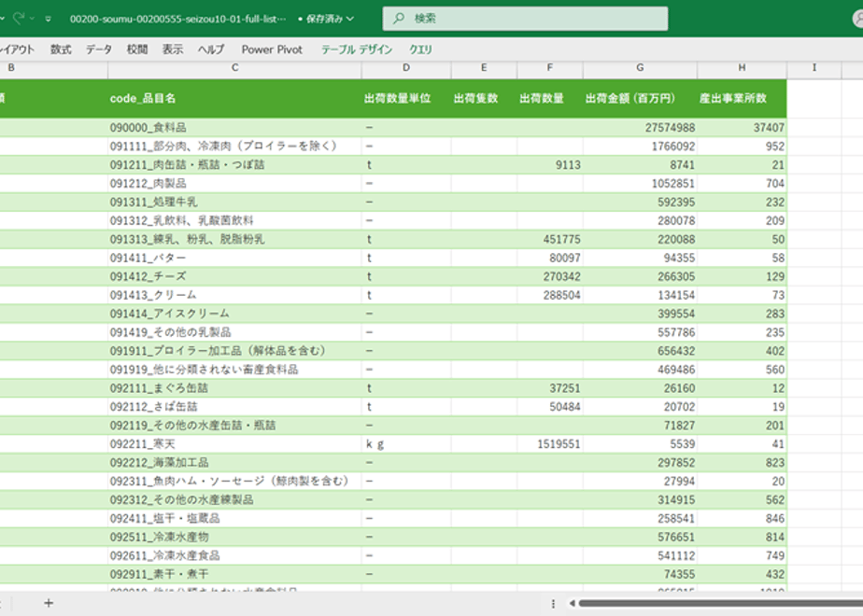This screenshot has width=863, height=616.
Task: Select column G header
Action: coord(640,67)
